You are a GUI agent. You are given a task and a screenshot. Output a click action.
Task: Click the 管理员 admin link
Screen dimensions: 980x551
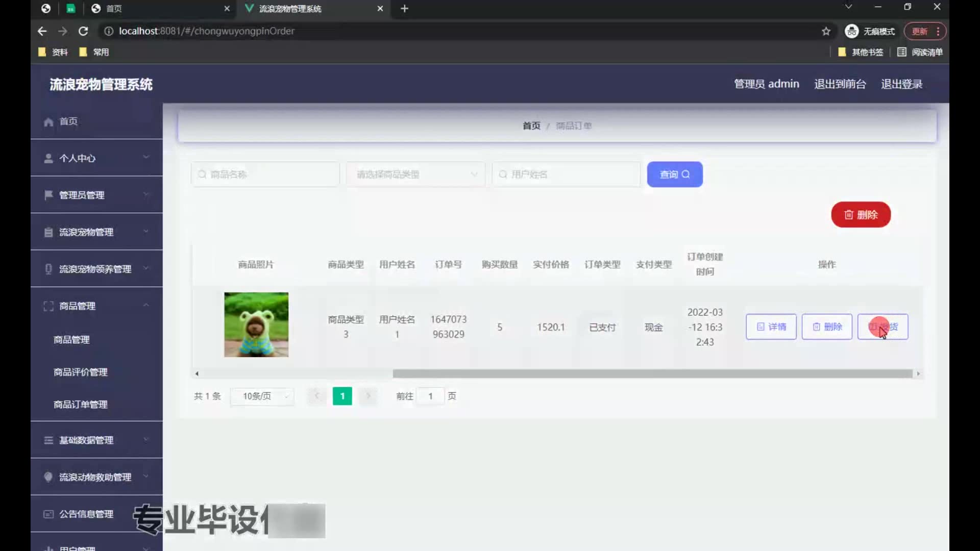(x=766, y=84)
